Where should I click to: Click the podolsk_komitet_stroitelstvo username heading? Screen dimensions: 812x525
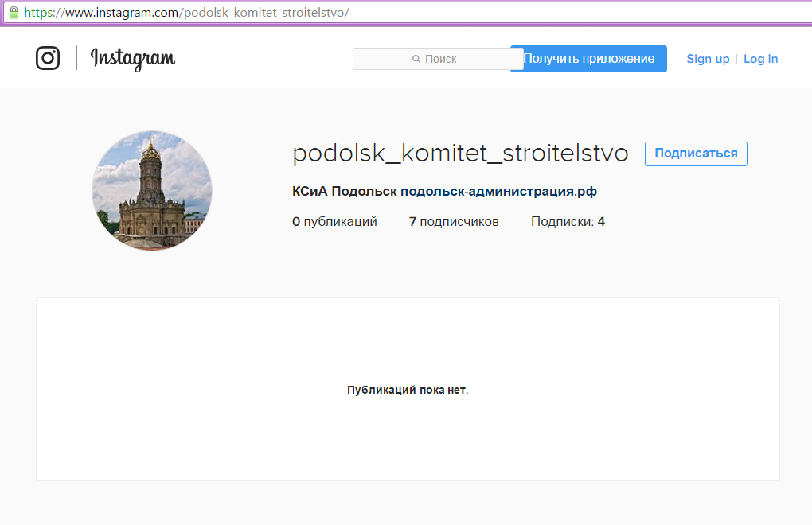(x=460, y=154)
